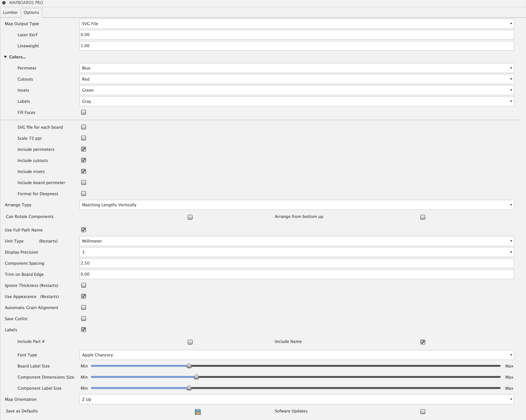The height and width of the screenshot is (420, 526).
Task: Uncheck Include cutouts checkbox
Action: coord(84,160)
